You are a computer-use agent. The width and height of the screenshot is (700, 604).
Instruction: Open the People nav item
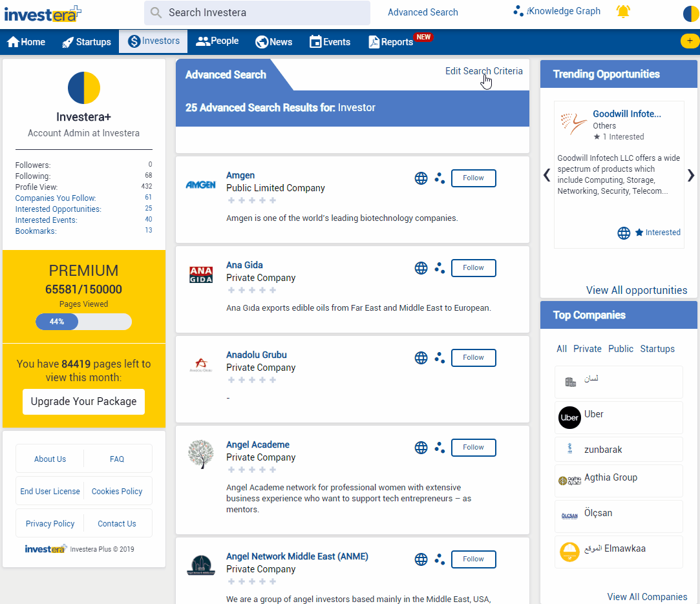click(217, 41)
